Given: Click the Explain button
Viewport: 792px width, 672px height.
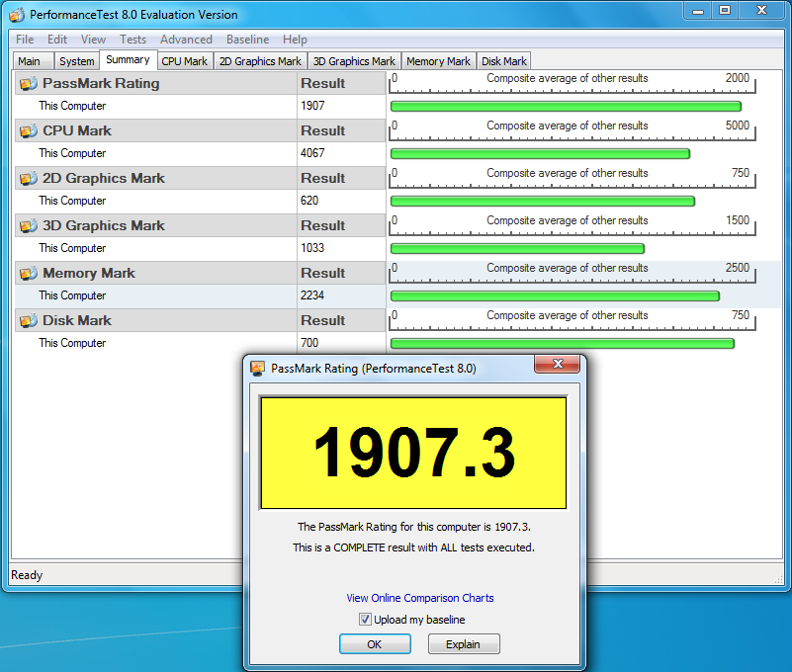Looking at the screenshot, I should pos(464,644).
